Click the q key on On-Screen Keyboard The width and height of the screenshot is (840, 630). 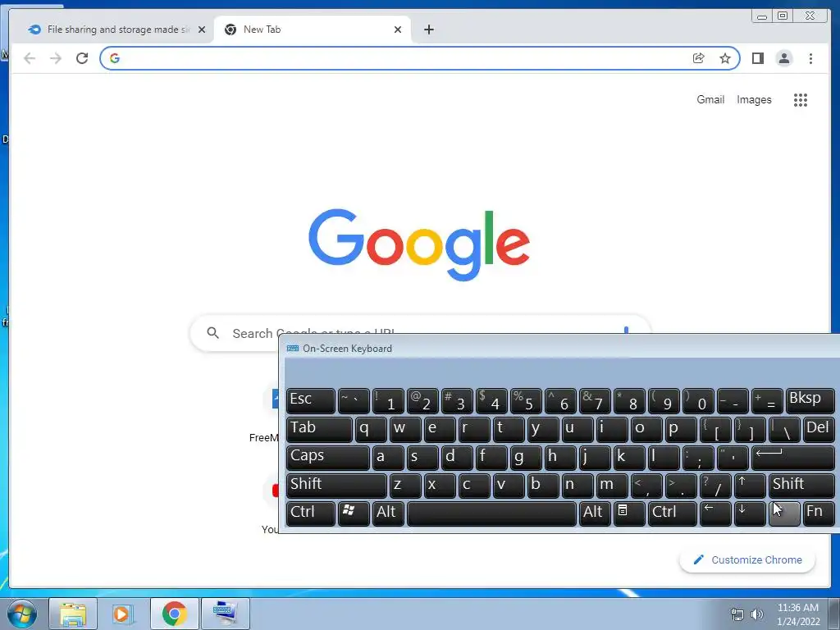click(x=371, y=429)
